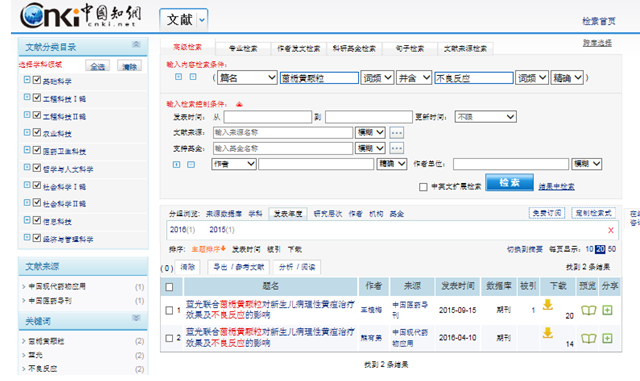The height and width of the screenshot is (381, 640).
Task: Click the blue 检索 search button
Action: click(x=509, y=183)
